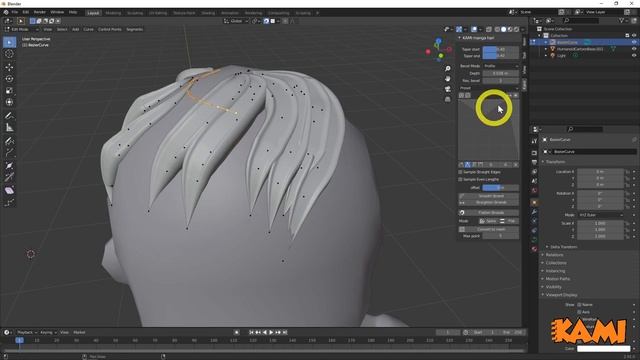This screenshot has height=360, width=640.
Task: Collapse the KAMI manga hair panel header
Action: [x=477, y=38]
